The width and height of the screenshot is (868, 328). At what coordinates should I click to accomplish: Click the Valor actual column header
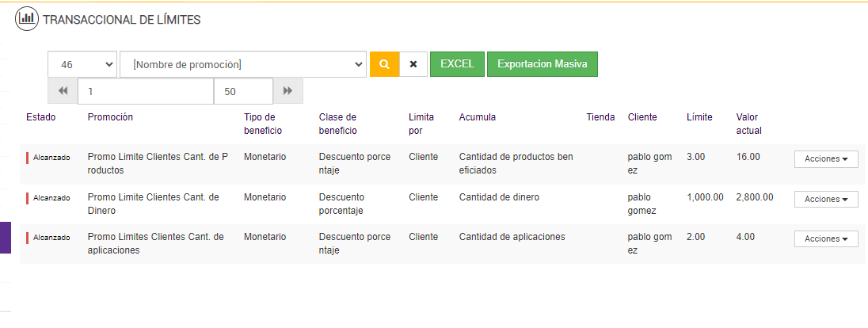pos(748,124)
